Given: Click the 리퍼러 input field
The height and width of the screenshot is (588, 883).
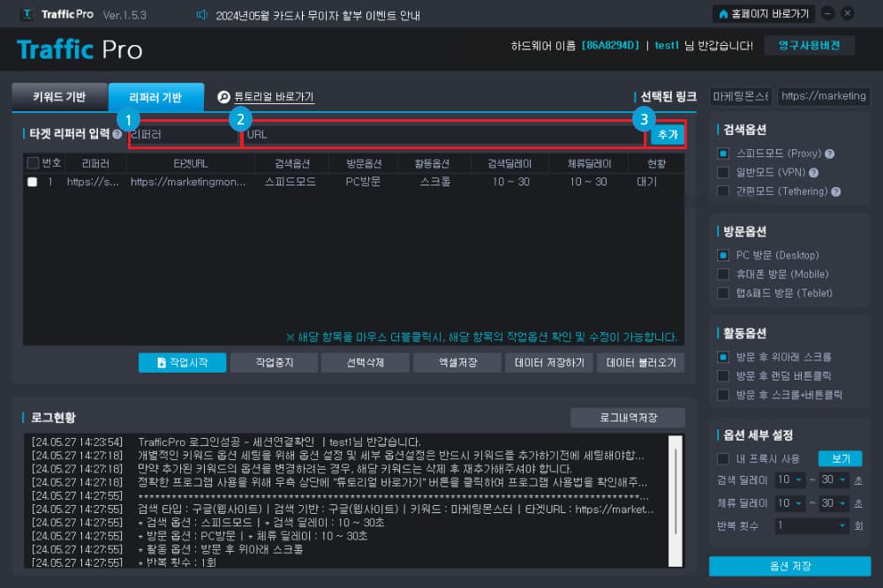Looking at the screenshot, I should click(x=185, y=134).
